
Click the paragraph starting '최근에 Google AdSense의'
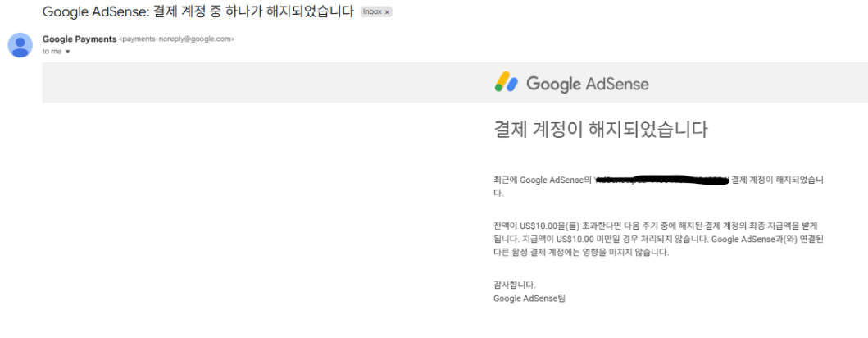[x=658, y=186]
